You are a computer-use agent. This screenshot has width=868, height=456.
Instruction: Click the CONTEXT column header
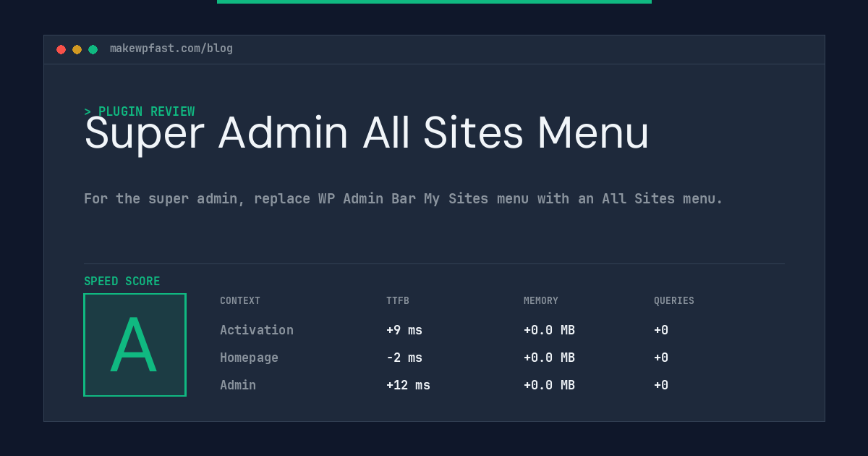point(240,301)
